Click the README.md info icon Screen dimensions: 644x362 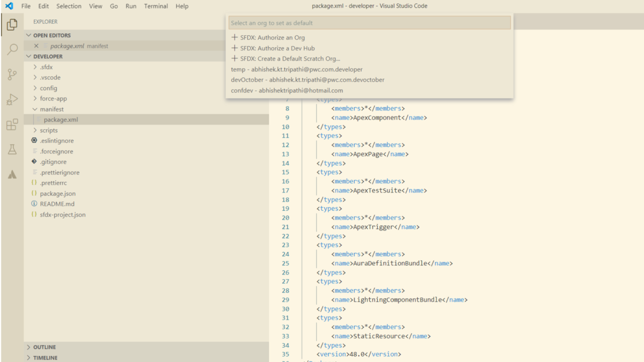34,204
